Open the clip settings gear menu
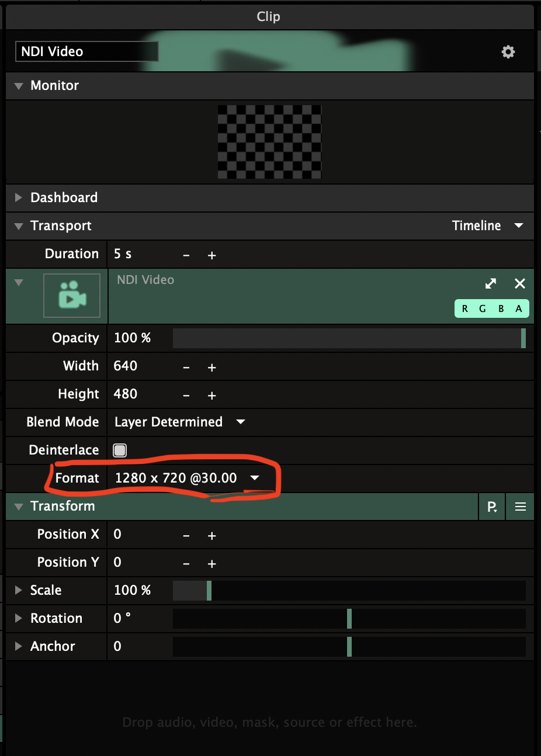The height and width of the screenshot is (756, 541). (508, 52)
